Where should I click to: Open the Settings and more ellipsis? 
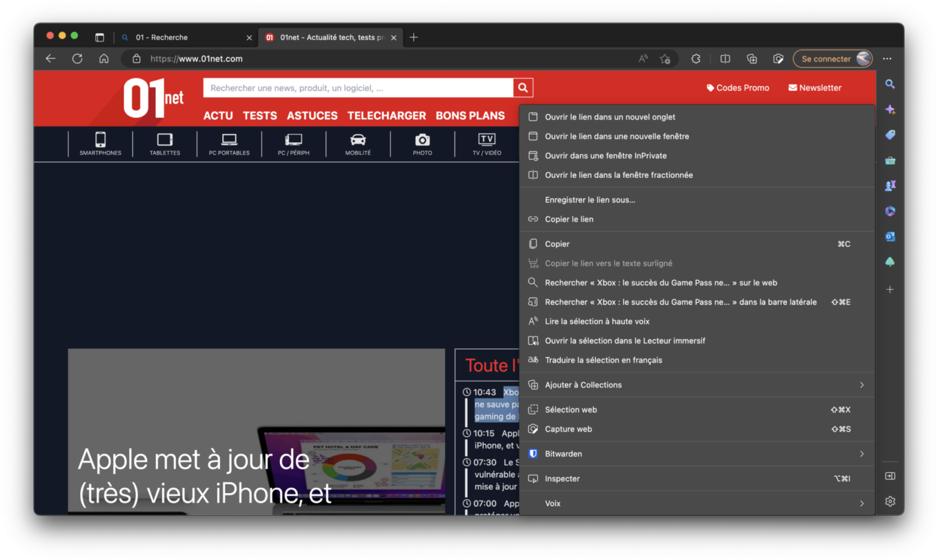click(888, 59)
